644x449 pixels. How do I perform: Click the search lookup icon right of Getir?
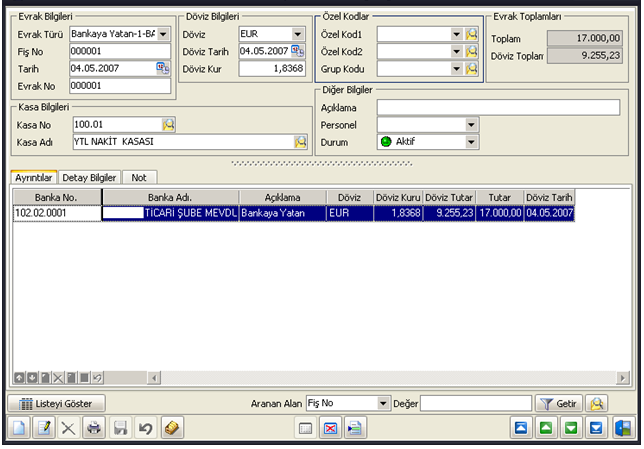tap(597, 404)
